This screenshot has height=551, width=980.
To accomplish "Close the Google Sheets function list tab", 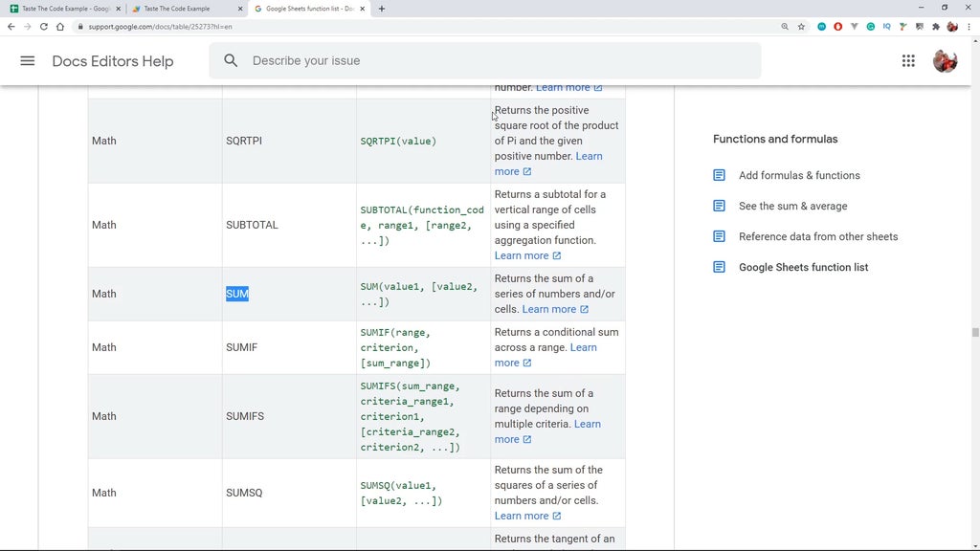I will point(364,9).
